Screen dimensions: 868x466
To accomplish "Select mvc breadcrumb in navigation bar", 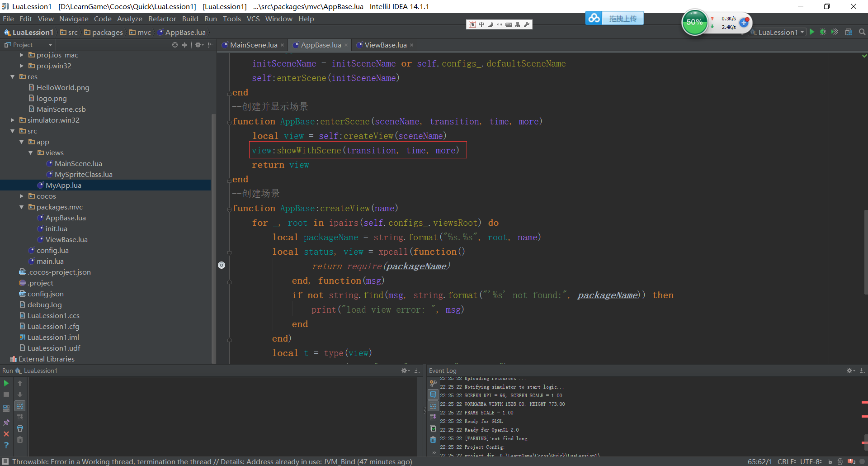I will pos(140,32).
